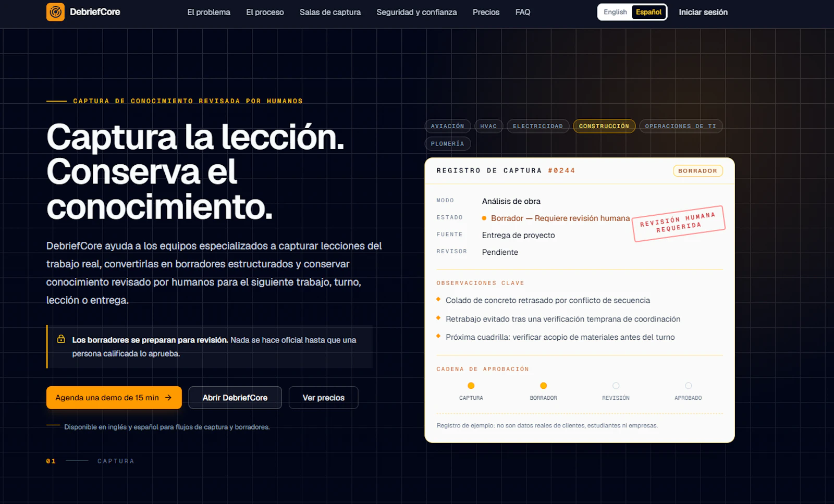Click the lock icon in the review notice
Image resolution: width=834 pixels, height=504 pixels.
[61, 339]
